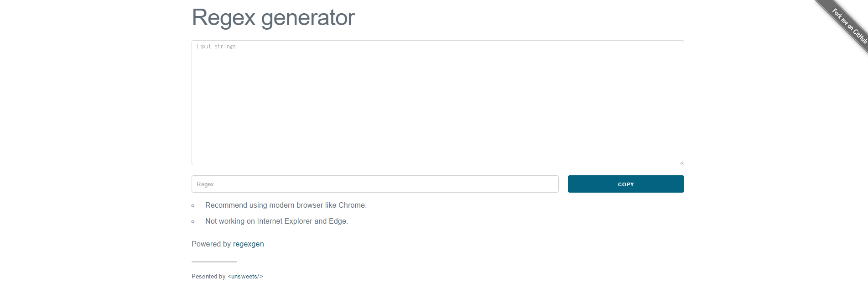The height and width of the screenshot is (299, 868).
Task: Click the Powered by text
Action: (x=211, y=244)
